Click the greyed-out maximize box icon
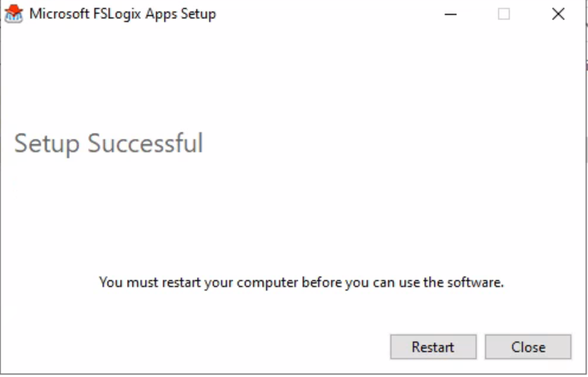 pos(504,14)
